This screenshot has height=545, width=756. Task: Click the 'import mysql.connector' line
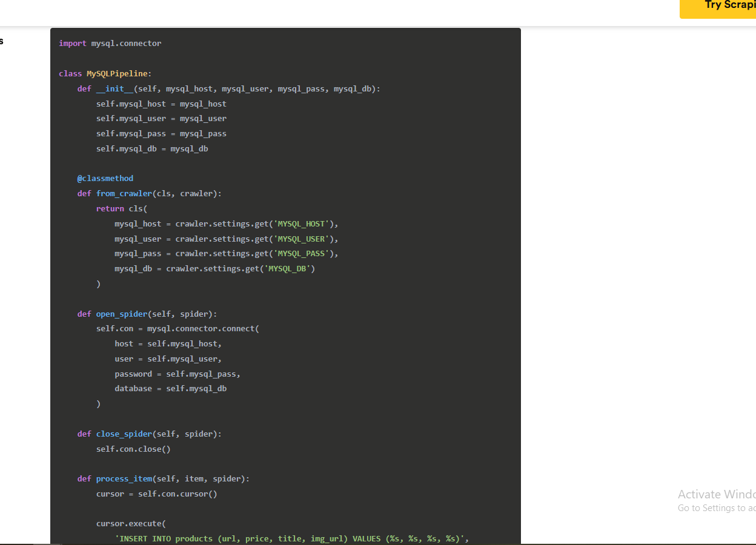tap(110, 44)
